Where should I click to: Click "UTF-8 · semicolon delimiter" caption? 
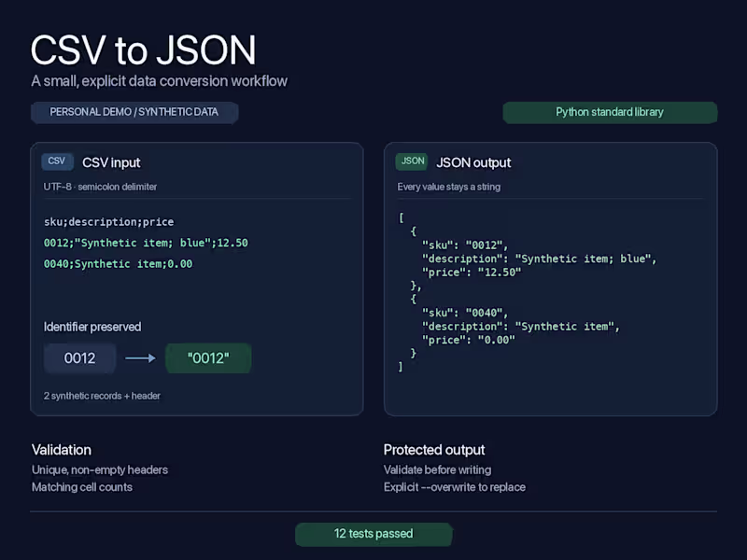100,187
